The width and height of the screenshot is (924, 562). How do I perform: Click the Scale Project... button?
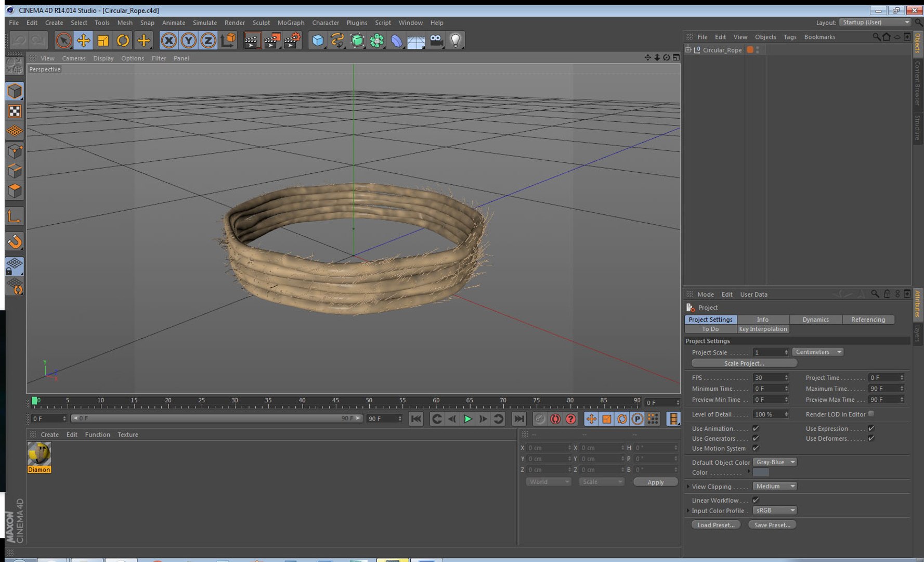[744, 363]
